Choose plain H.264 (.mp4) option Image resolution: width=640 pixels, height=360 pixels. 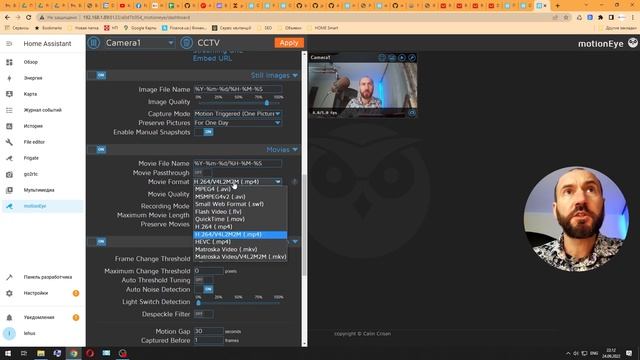pos(240,227)
